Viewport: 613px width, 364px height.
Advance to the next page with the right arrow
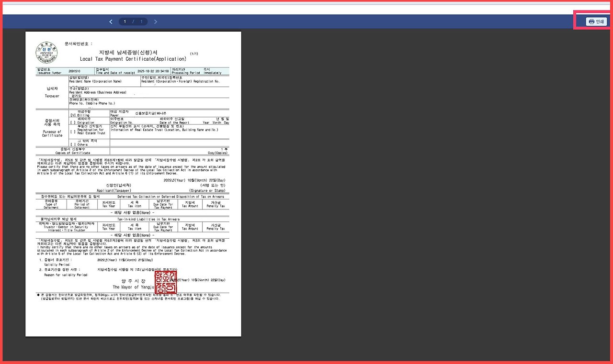155,22
